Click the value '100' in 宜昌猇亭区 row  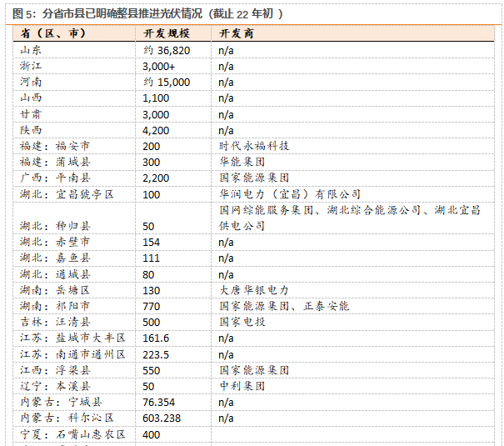[x=152, y=195]
